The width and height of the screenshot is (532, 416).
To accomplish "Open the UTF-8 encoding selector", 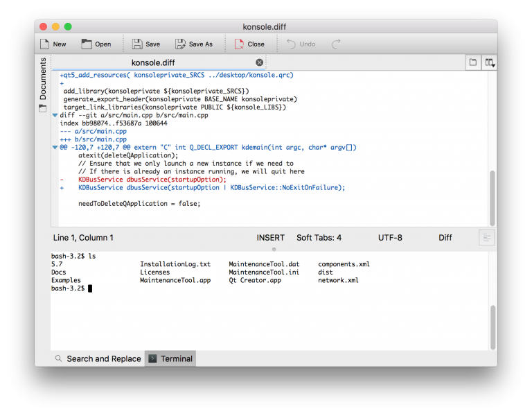I will point(390,238).
